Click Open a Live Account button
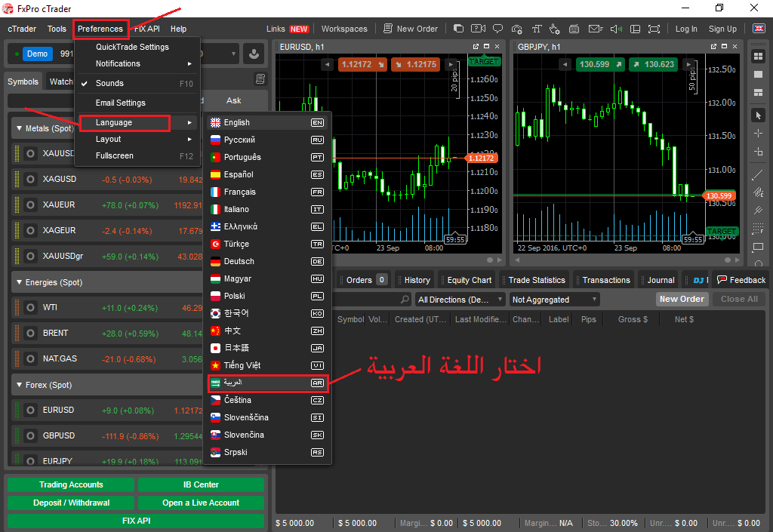The width and height of the screenshot is (773, 532). point(201,503)
